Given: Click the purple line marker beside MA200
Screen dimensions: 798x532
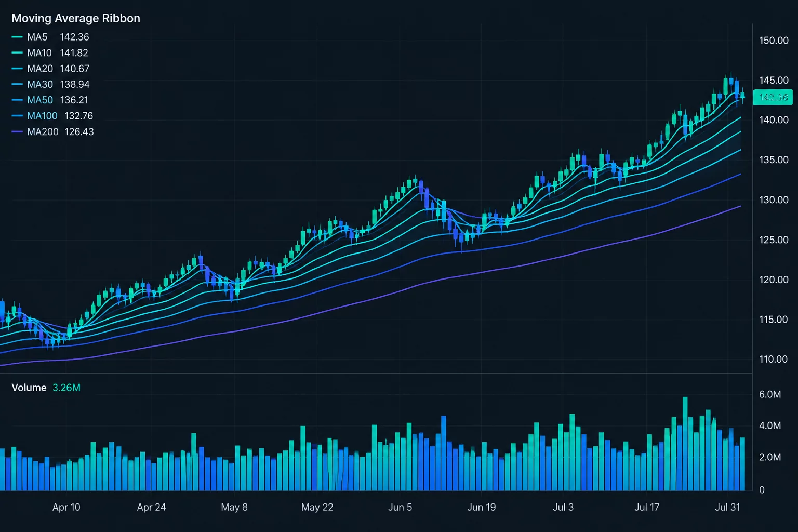Looking at the screenshot, I should pyautogui.click(x=17, y=132).
